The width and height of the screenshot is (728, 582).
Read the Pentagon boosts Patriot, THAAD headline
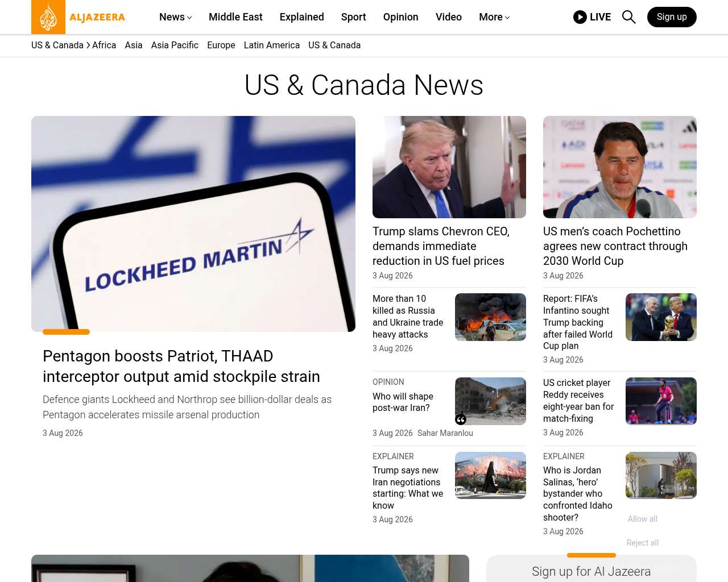[181, 366]
